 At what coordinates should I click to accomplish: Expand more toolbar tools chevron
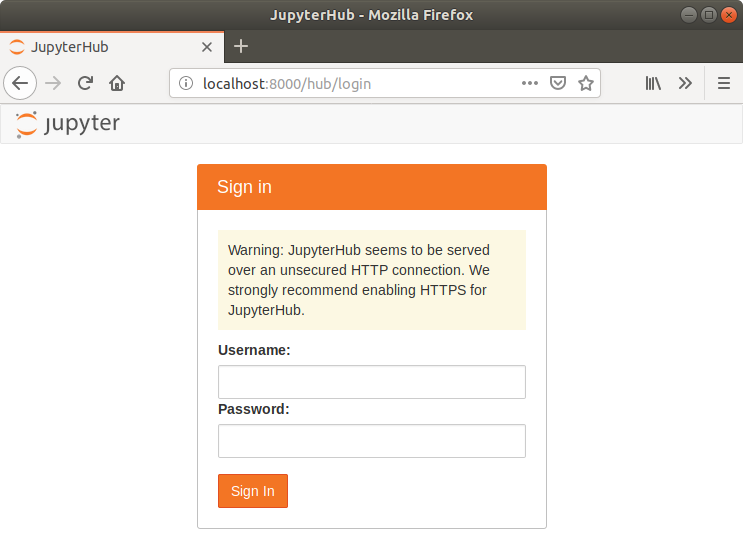tap(685, 83)
